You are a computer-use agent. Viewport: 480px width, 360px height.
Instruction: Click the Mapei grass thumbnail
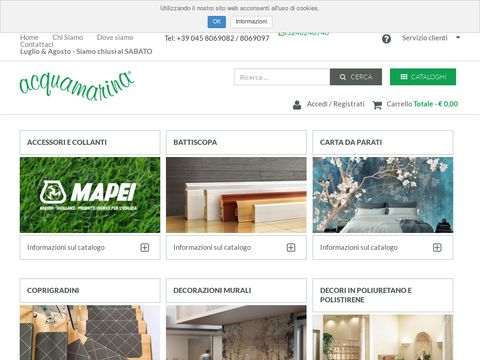tap(90, 195)
